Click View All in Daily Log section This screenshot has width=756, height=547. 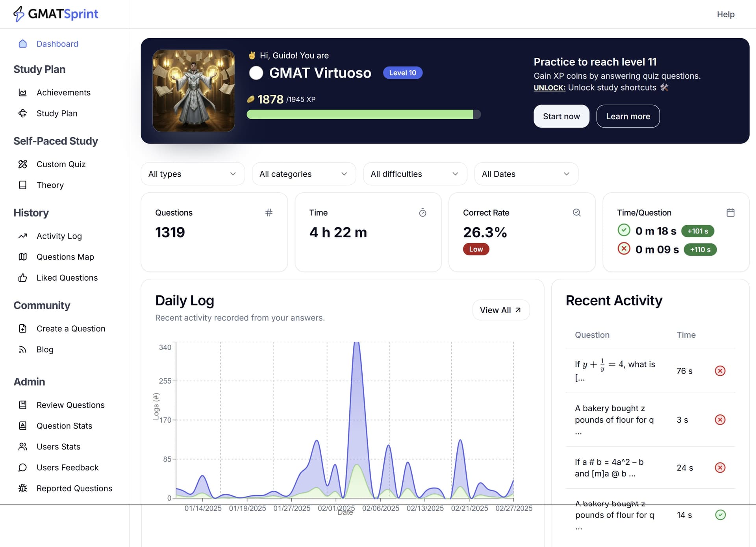point(500,310)
